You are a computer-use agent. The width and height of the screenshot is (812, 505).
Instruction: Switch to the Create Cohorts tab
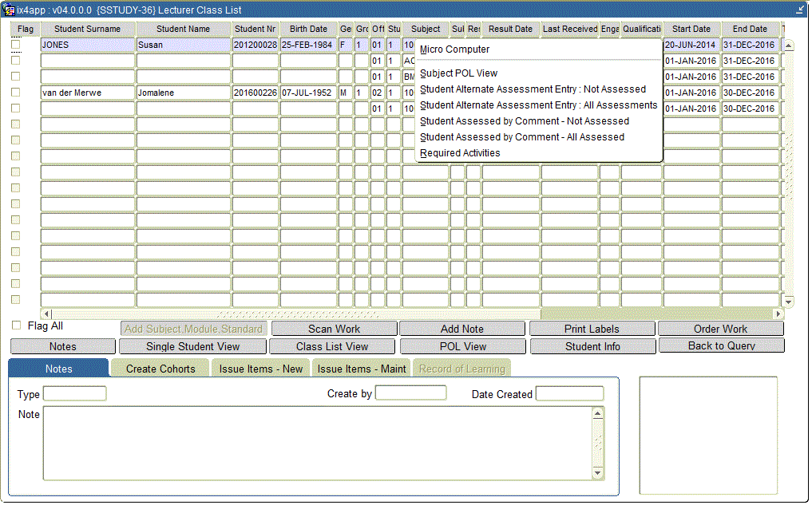point(160,368)
